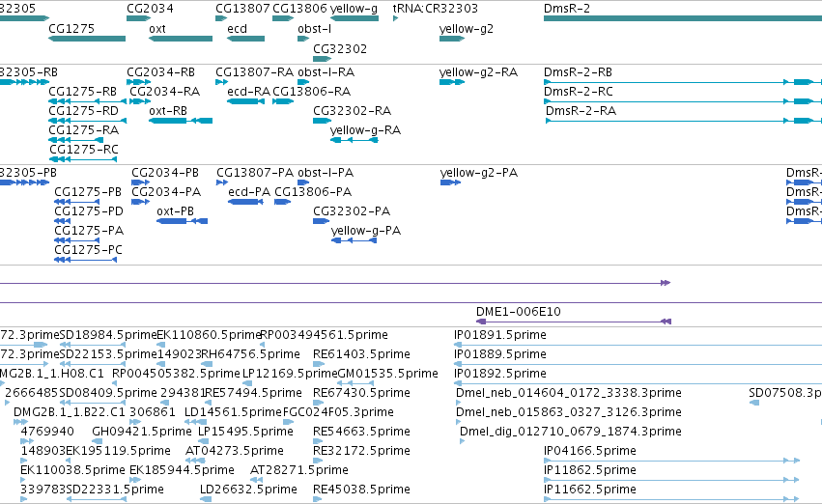Select the CG1275-RD transcript label
This screenshot has height=504, width=822.
(x=83, y=110)
